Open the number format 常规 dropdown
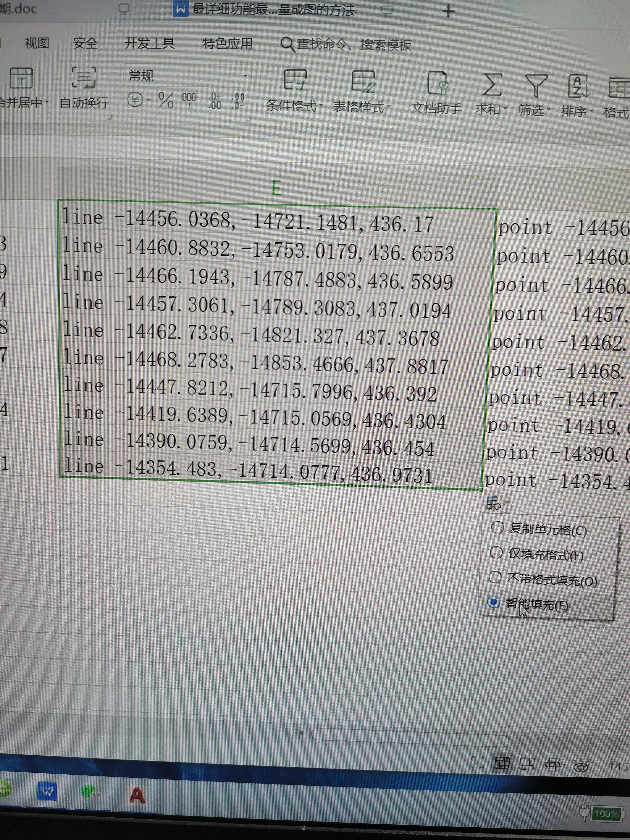The width and height of the screenshot is (630, 840). click(x=245, y=76)
